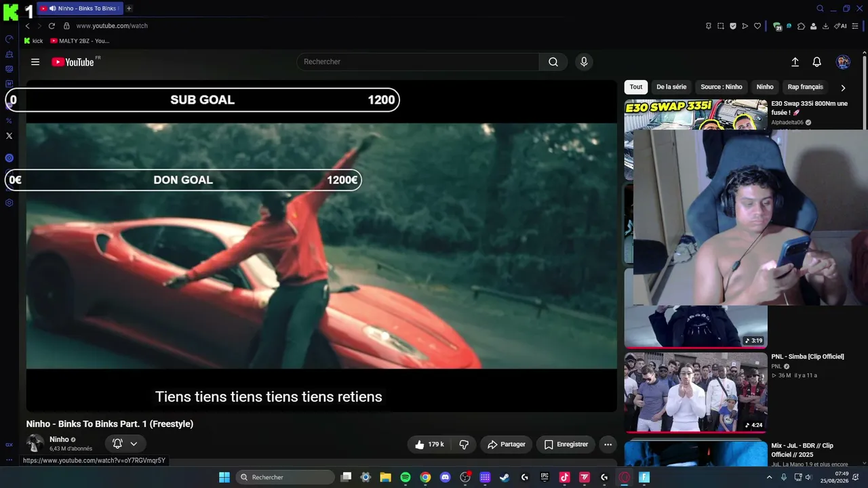The image size is (868, 488).
Task: View site security lock info
Action: [x=66, y=26]
